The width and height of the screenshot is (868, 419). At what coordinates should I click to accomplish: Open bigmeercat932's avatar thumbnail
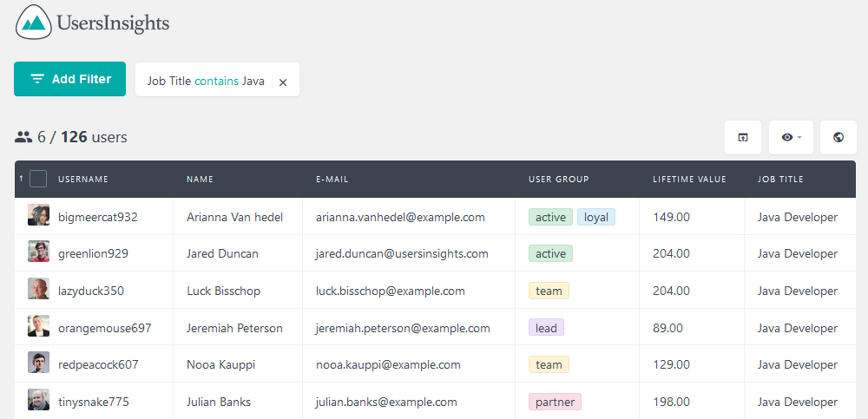39,215
